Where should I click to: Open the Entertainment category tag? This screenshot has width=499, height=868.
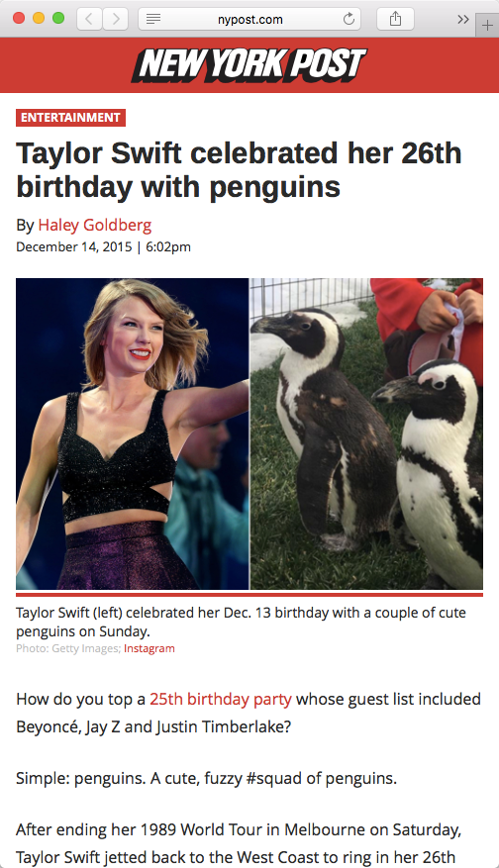click(71, 118)
